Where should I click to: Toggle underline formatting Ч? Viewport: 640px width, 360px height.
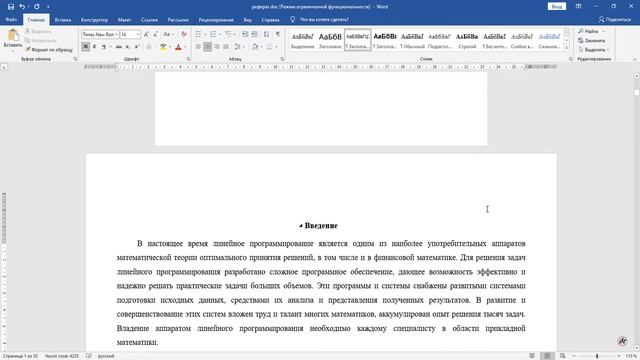104,47
